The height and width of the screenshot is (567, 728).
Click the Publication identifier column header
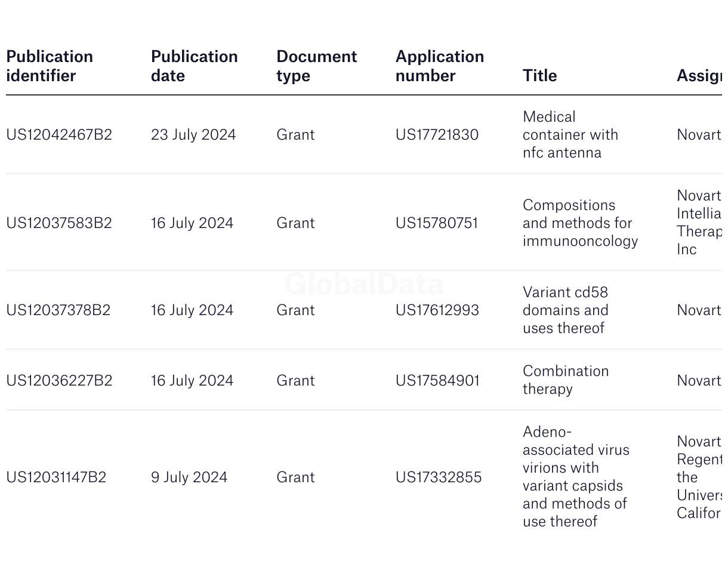tap(50, 66)
